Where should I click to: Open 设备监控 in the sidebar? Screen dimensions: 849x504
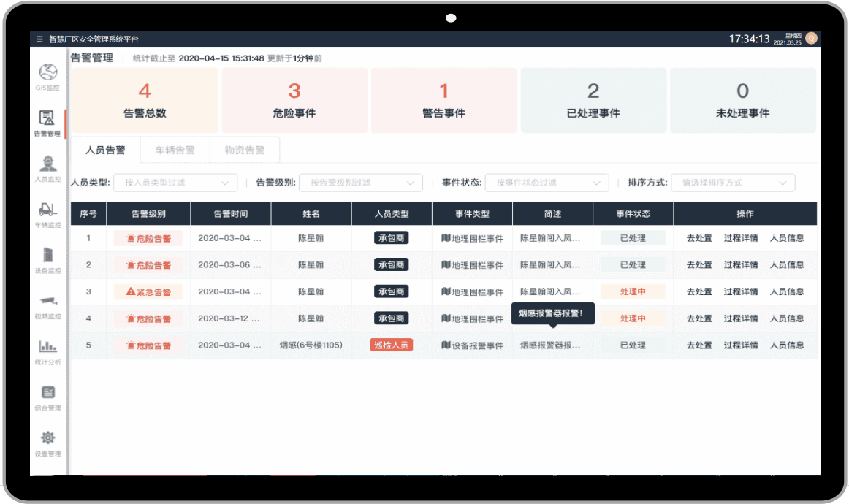(x=47, y=256)
